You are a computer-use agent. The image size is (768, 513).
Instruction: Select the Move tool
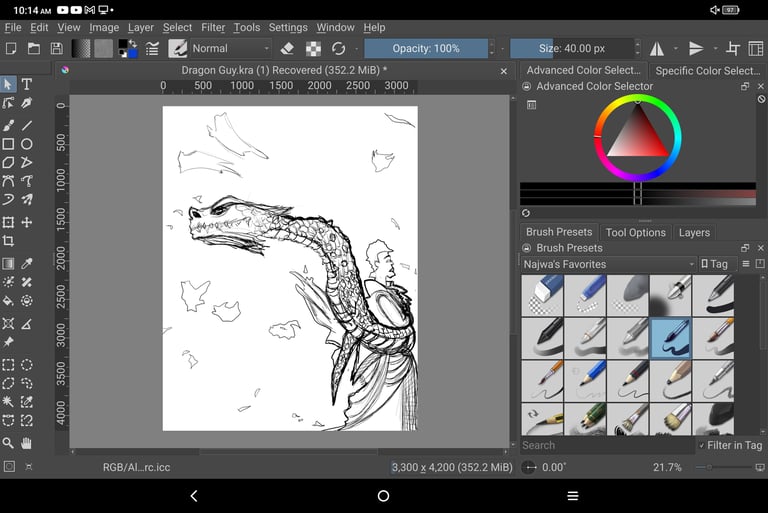[27, 222]
